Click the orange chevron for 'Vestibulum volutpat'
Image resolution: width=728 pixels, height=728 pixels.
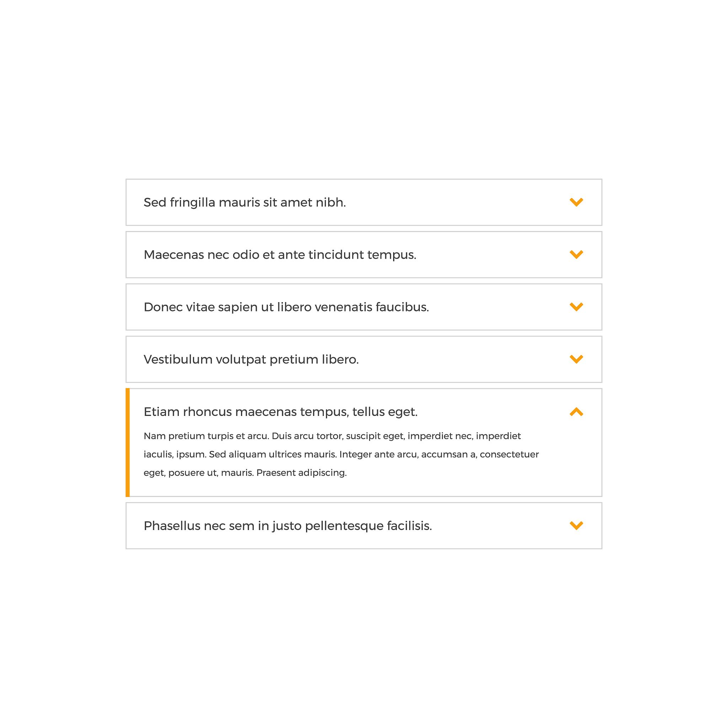pos(576,359)
